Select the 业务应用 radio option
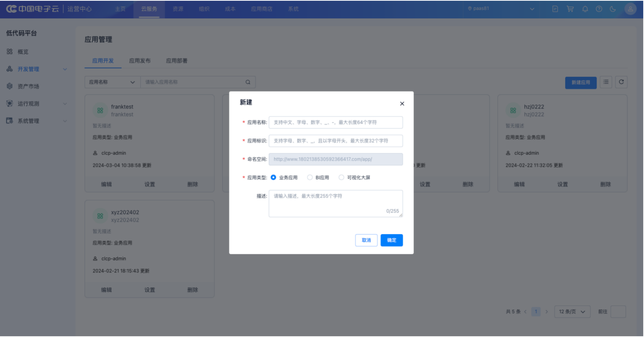644x337 pixels. pyautogui.click(x=273, y=178)
